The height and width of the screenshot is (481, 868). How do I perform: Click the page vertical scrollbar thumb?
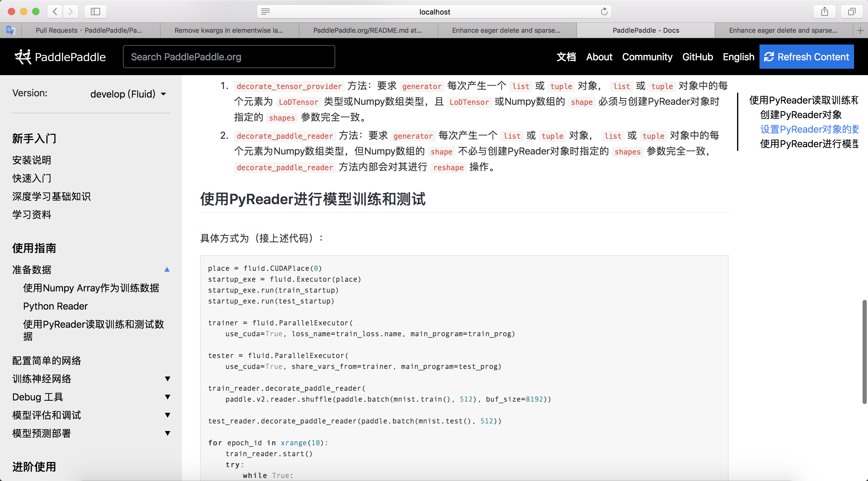coord(864,351)
